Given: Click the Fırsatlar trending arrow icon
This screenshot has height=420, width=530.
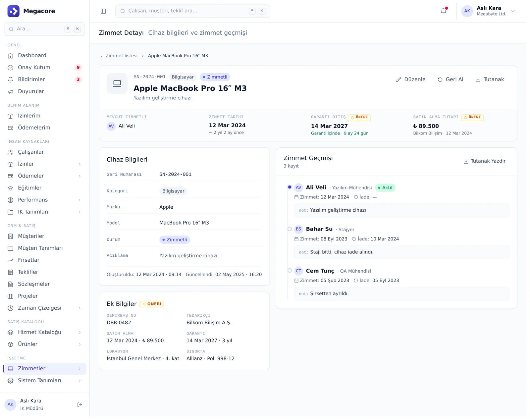Looking at the screenshot, I should 11,260.
